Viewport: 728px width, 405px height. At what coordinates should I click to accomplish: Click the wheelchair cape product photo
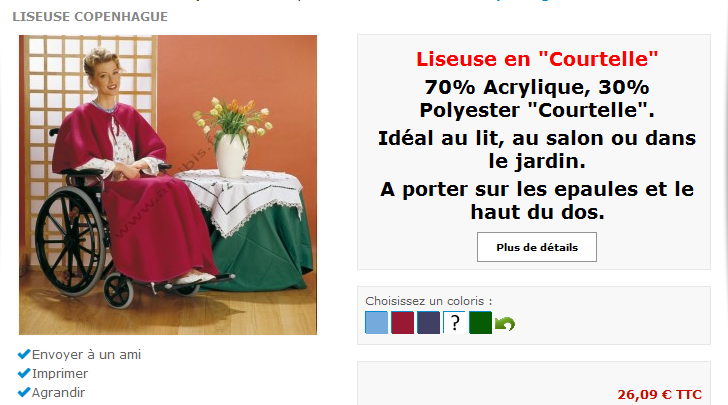[x=168, y=185]
